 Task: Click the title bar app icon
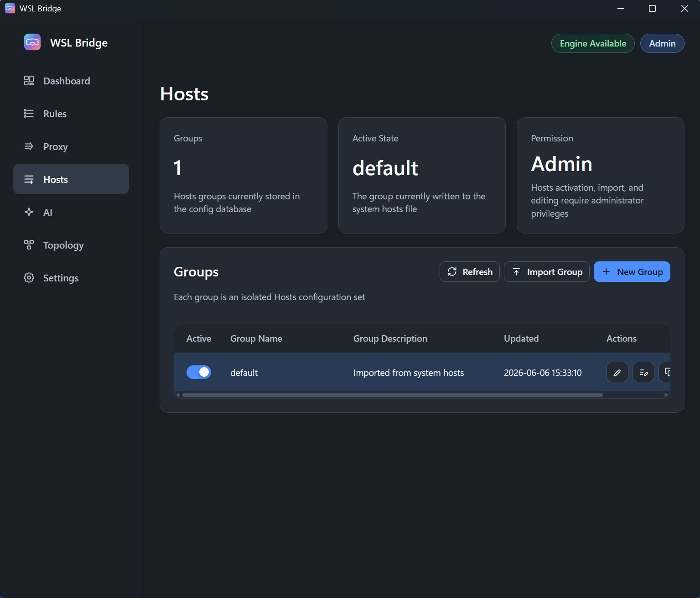[10, 8]
